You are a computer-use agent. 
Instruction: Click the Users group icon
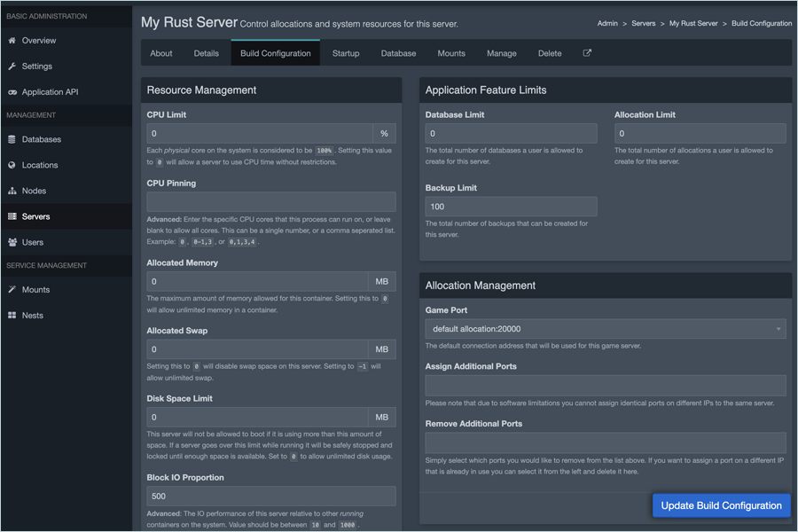point(12,242)
